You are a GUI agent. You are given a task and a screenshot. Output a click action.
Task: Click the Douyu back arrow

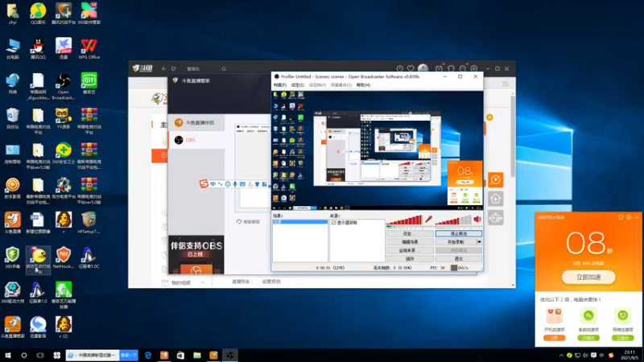point(163,68)
